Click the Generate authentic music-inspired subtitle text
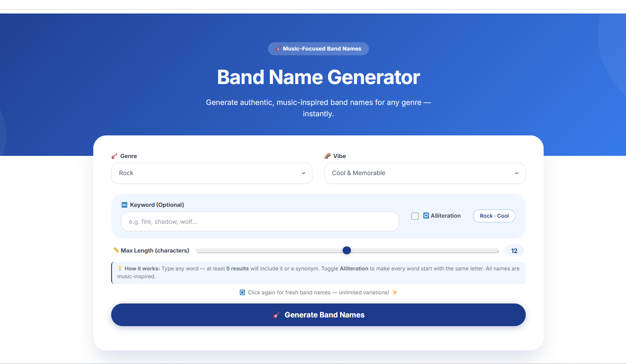This screenshot has height=364, width=626. pos(318,108)
